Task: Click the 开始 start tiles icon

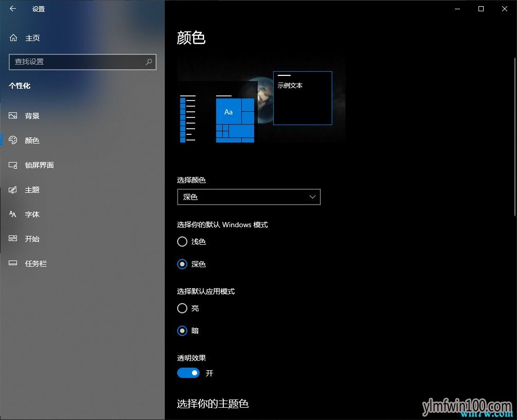Action: [13, 238]
